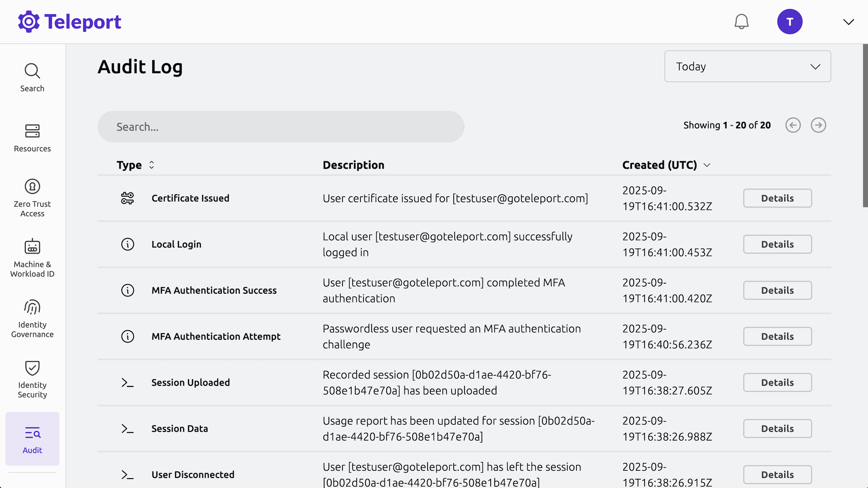This screenshot has height=488, width=868.
Task: Click the Session Uploaded terminal icon
Action: pyautogui.click(x=127, y=383)
